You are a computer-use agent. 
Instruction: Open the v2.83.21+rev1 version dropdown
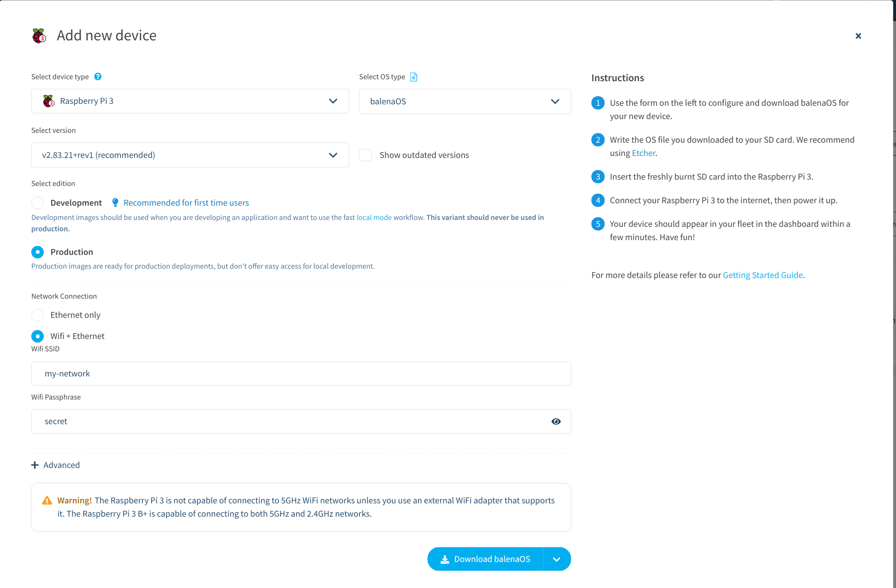(190, 155)
